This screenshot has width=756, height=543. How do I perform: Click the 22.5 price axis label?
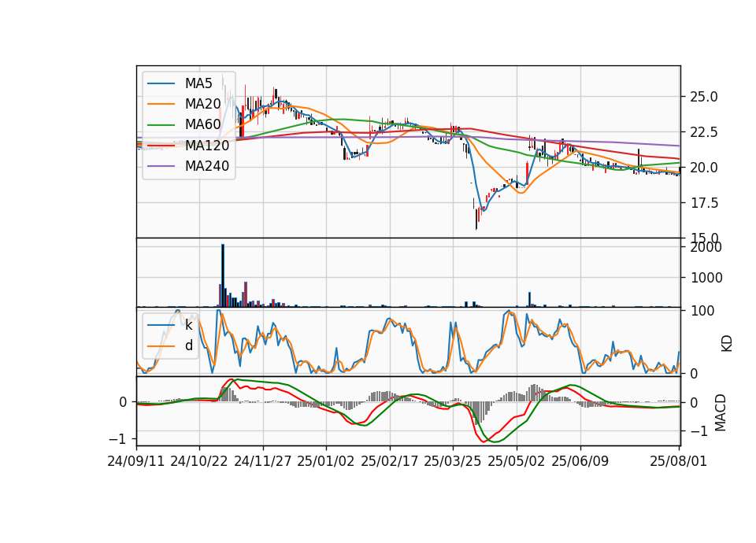[704, 132]
